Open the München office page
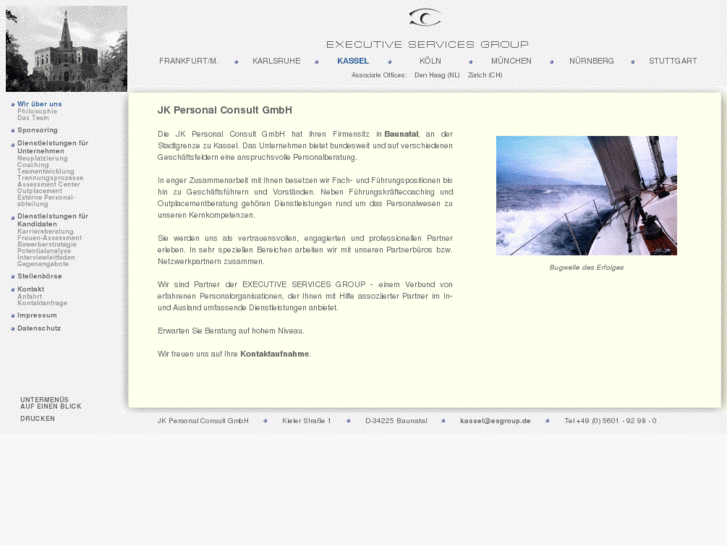The height and width of the screenshot is (545, 727). (511, 61)
